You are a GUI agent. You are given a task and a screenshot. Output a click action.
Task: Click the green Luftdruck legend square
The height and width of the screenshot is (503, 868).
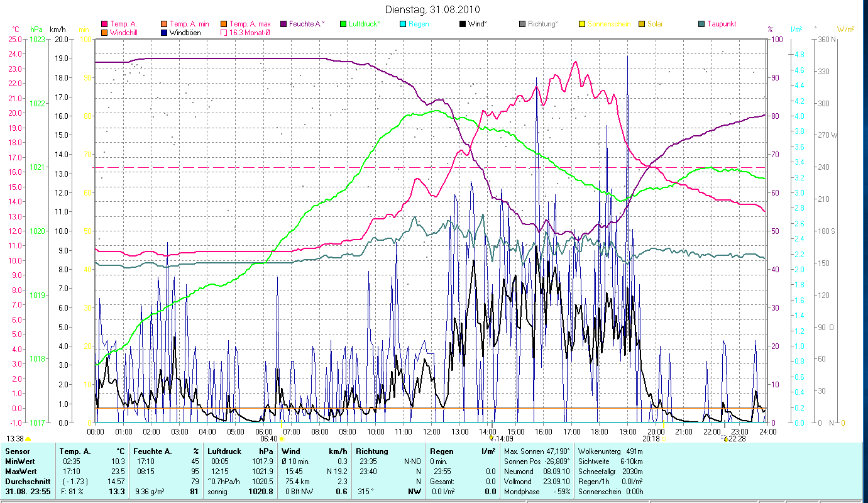[x=343, y=24]
